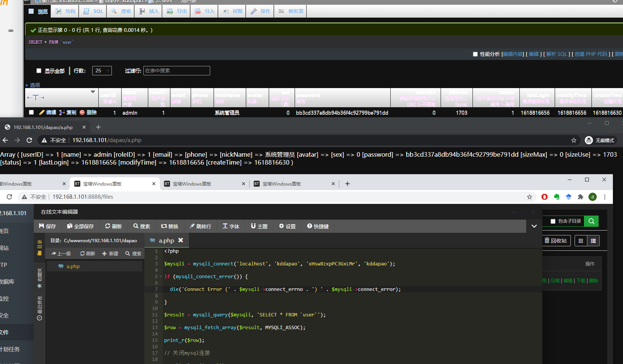Click the red Opera-style extension icon
The image size is (623, 364).
tap(545, 197)
